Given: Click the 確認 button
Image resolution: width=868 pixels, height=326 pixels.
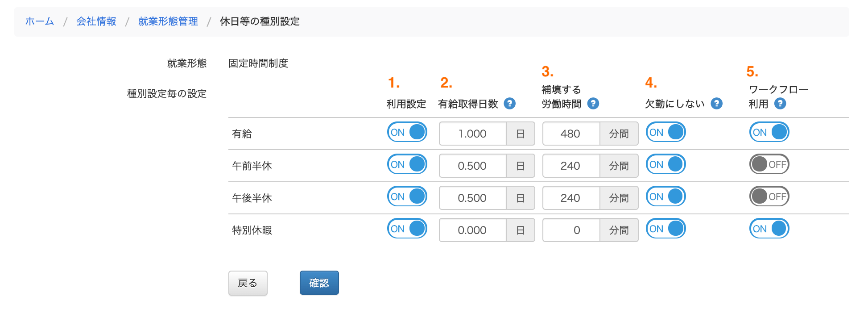Looking at the screenshot, I should tap(319, 283).
